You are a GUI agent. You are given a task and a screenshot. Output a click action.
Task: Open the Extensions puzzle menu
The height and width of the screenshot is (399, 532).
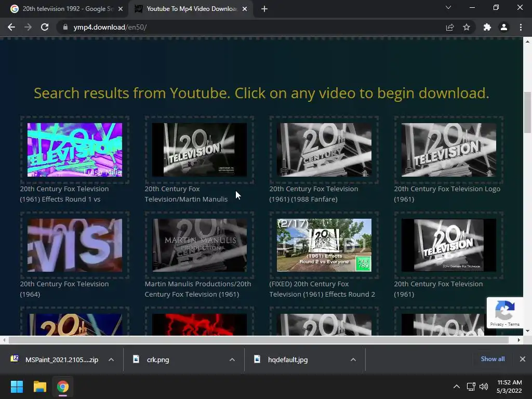[x=487, y=27]
